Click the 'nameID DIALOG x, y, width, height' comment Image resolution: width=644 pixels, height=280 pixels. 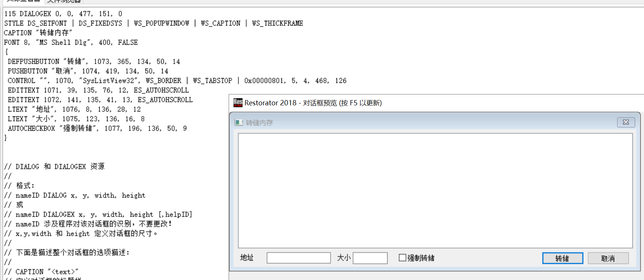(x=75, y=195)
